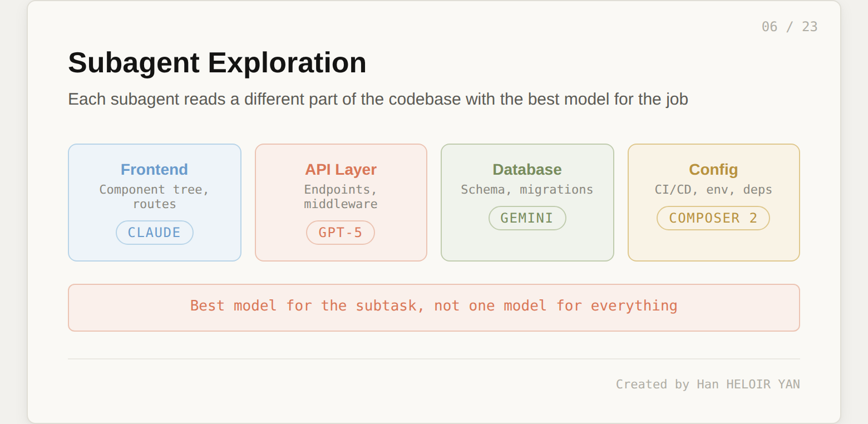Click the author name Han HELOIR YAN
Screen dimensions: 868x424
(748, 384)
